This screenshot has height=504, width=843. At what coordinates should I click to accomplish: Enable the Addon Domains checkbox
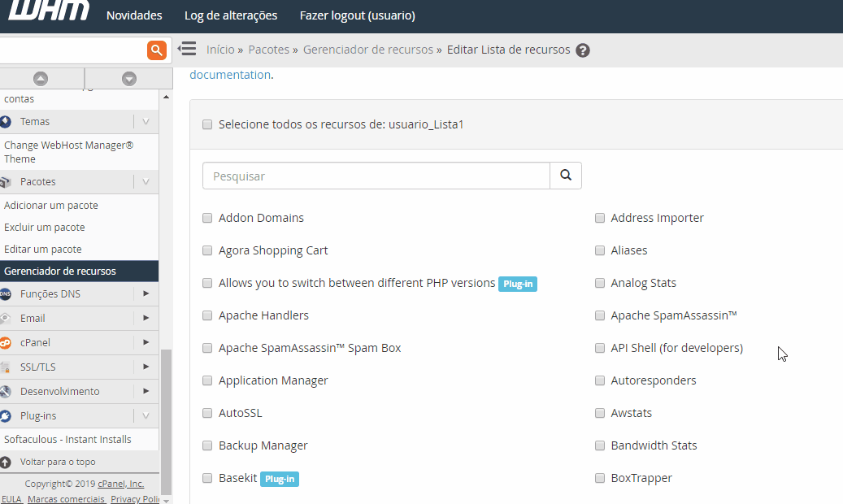(207, 218)
